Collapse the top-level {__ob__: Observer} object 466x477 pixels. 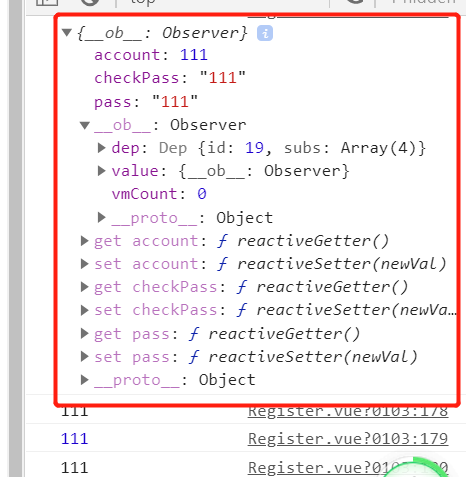pyautogui.click(x=67, y=32)
